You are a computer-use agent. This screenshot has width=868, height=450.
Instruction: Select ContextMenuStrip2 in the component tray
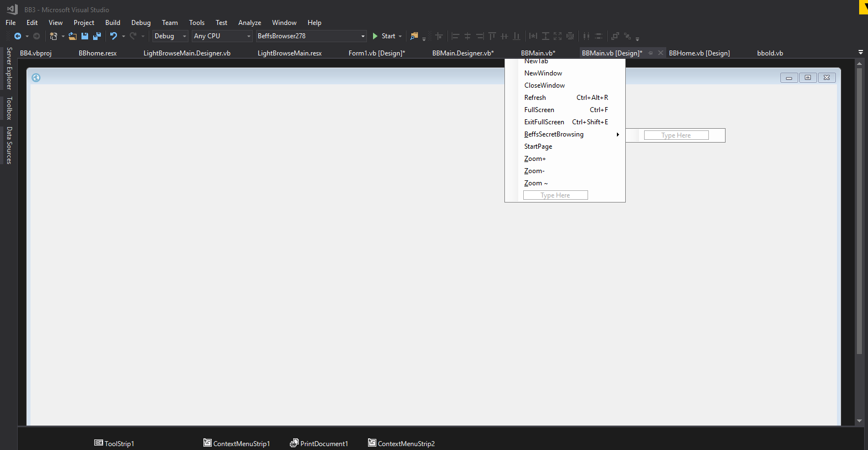(x=402, y=443)
